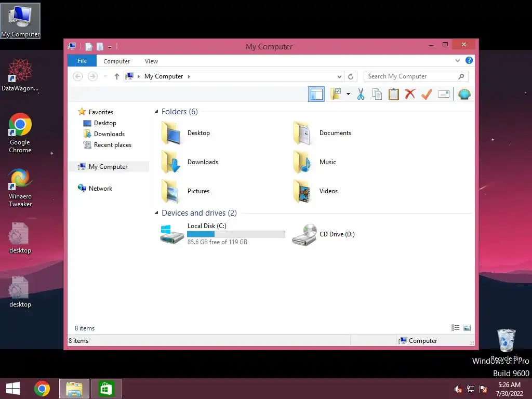Click the Rename label icon in toolbar

[x=444, y=94]
